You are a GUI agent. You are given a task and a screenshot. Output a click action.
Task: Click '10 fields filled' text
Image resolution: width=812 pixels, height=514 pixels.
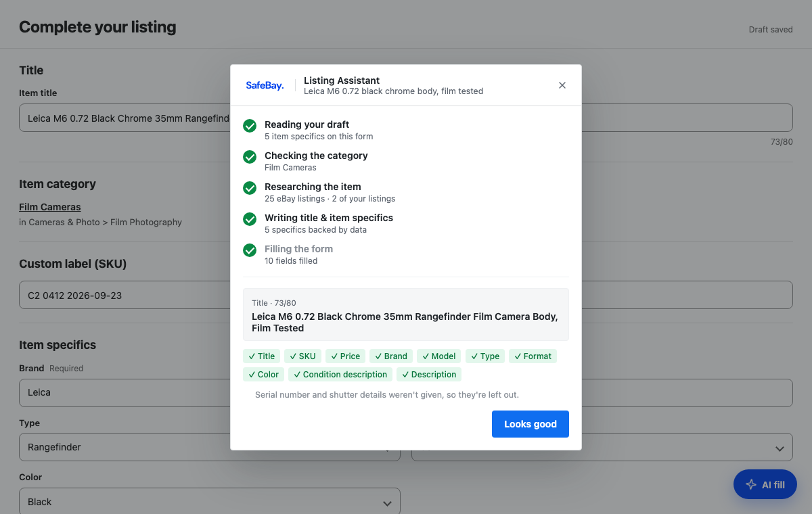pyautogui.click(x=291, y=261)
